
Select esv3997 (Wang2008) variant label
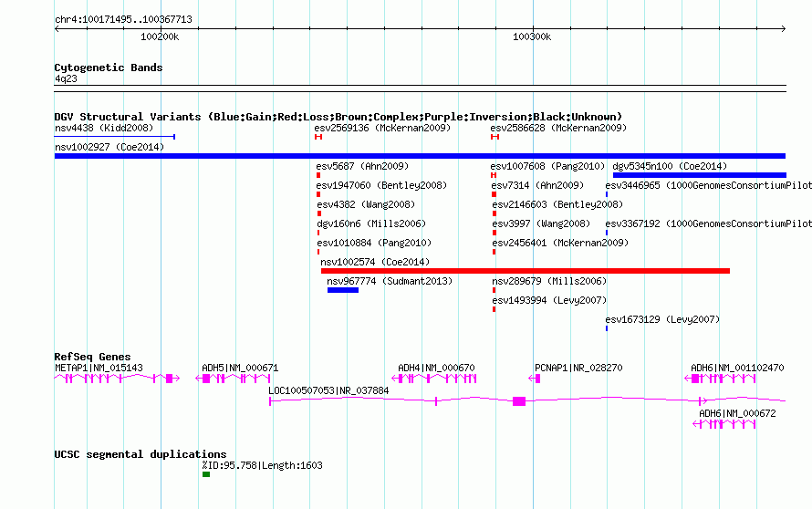pyautogui.click(x=541, y=223)
